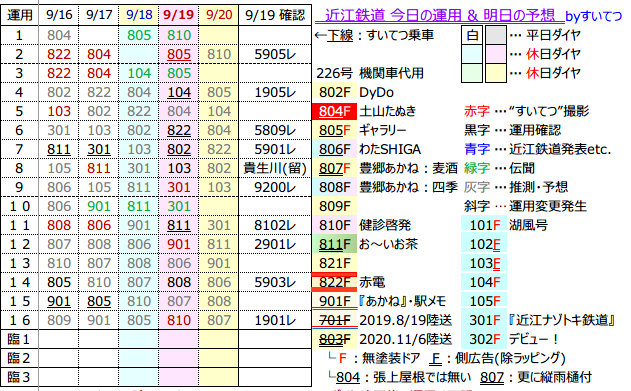The image size is (631, 391).
Task: Click the 緑字 legend label
Action: 477,168
